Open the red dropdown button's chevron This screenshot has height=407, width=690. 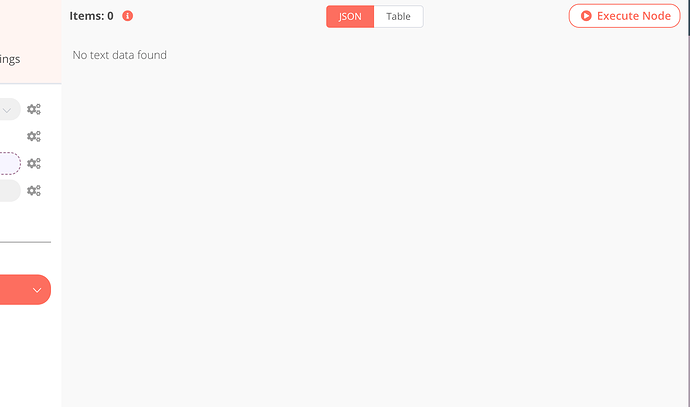[37, 290]
